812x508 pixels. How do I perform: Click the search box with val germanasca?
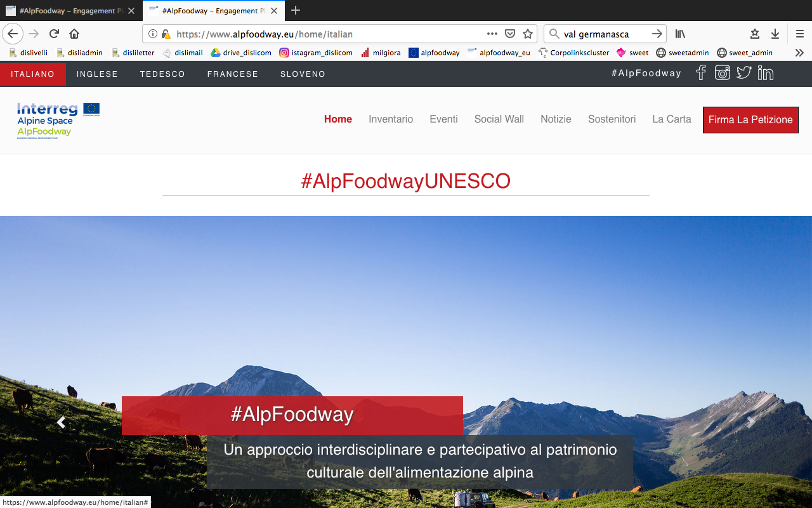click(x=605, y=34)
